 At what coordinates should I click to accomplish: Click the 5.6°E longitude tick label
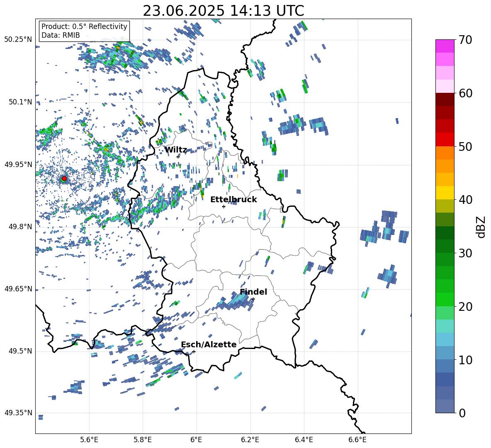coord(89,440)
